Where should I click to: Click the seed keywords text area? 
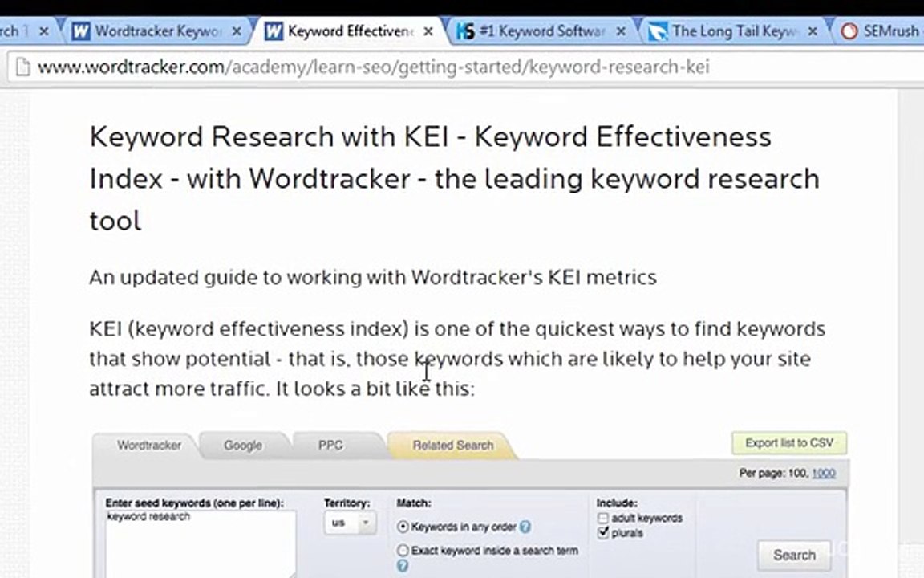[x=201, y=543]
